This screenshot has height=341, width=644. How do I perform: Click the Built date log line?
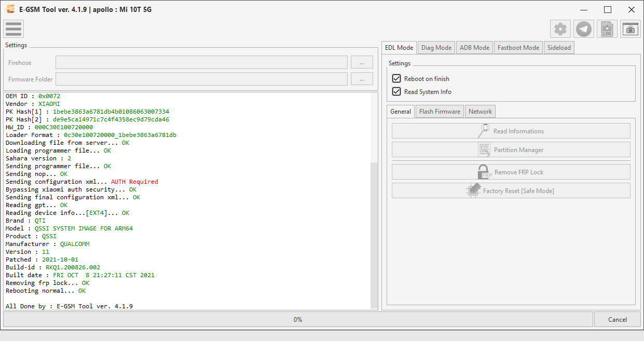80,275
